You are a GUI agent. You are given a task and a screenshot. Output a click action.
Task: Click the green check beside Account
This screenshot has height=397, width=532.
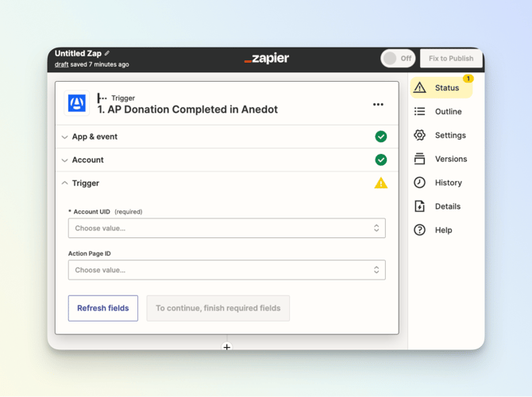click(x=380, y=160)
